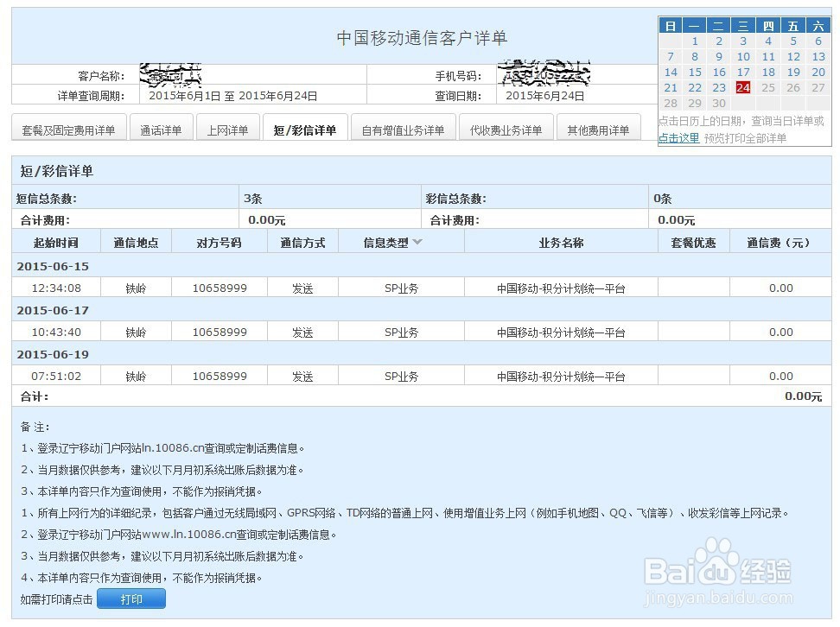Open the 其他费用详单 tab
840x627 pixels.
(x=598, y=128)
